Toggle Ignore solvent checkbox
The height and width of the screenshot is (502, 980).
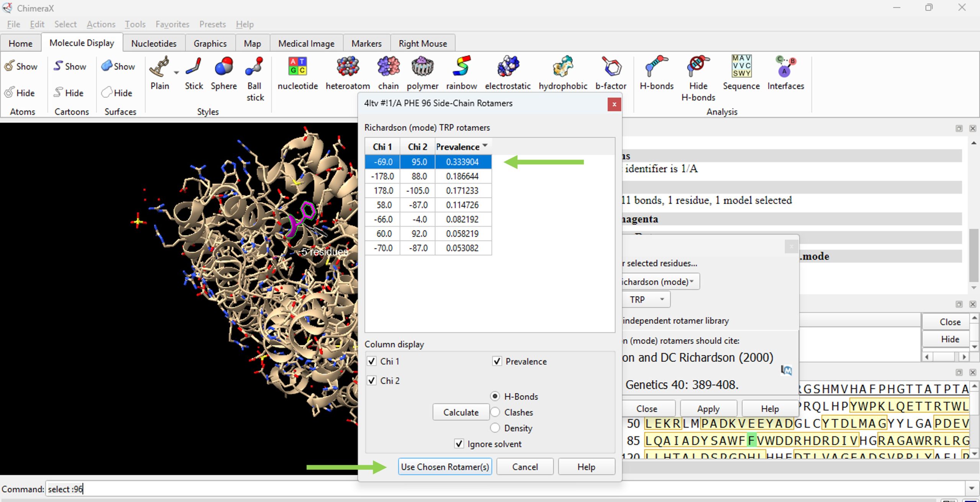[x=459, y=444]
